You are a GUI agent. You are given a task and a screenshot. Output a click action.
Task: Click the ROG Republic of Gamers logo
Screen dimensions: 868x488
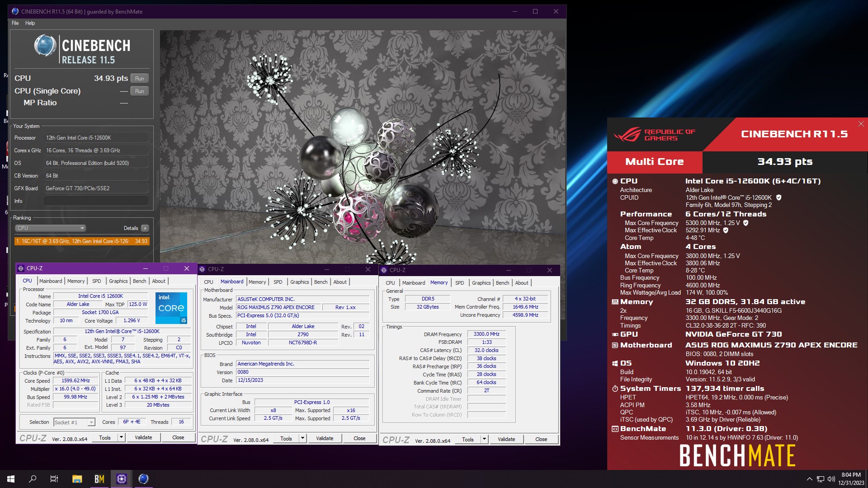pyautogui.click(x=655, y=135)
